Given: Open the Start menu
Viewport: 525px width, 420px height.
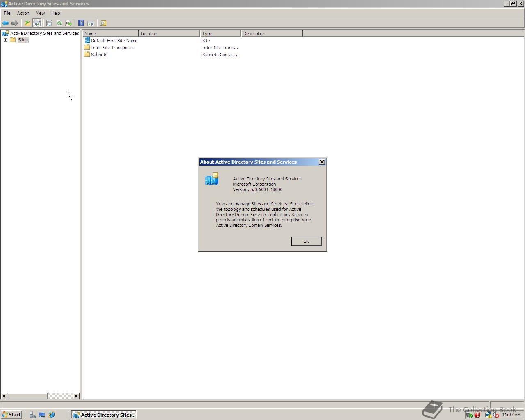Looking at the screenshot, I should [x=11, y=415].
